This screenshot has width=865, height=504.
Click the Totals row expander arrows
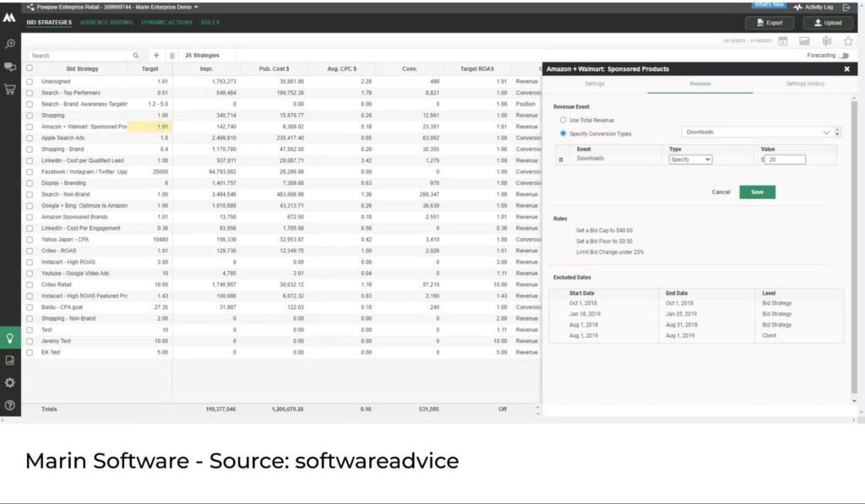538,409
